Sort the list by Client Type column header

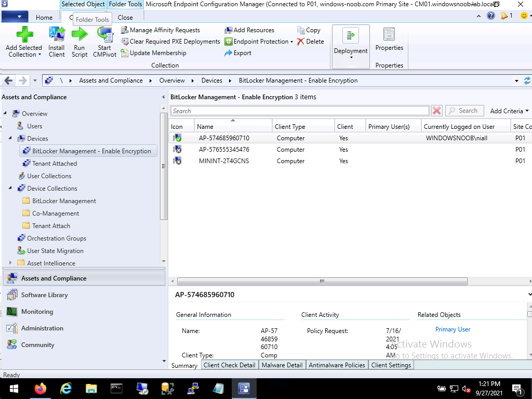pyautogui.click(x=303, y=126)
